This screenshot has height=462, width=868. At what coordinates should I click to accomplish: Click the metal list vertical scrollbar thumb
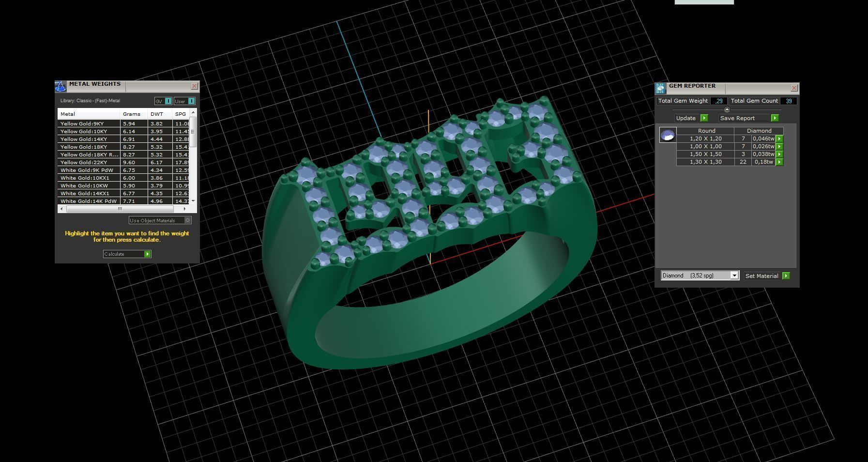(193, 132)
